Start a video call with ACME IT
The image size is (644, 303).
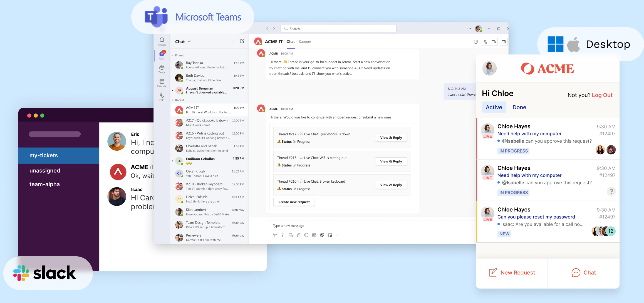(494, 42)
